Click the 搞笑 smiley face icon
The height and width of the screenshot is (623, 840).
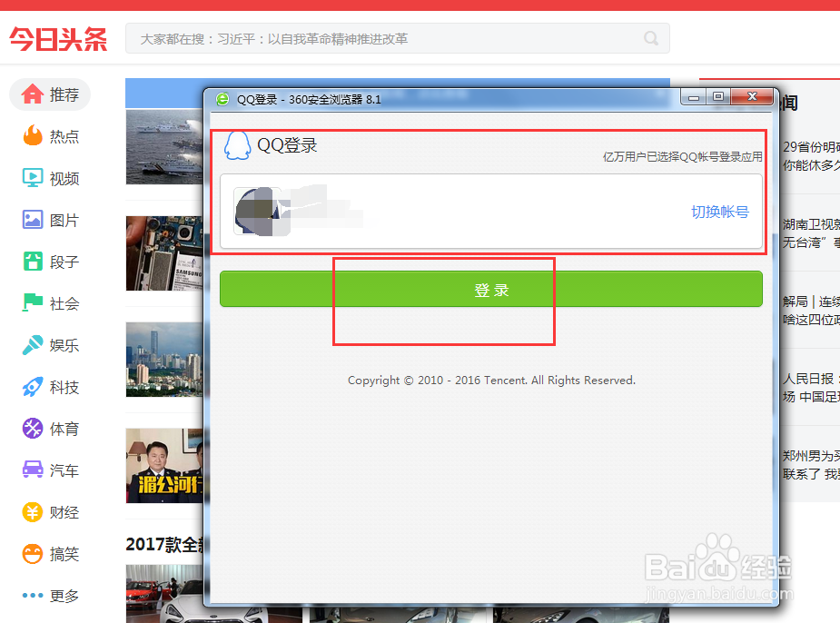tap(33, 554)
